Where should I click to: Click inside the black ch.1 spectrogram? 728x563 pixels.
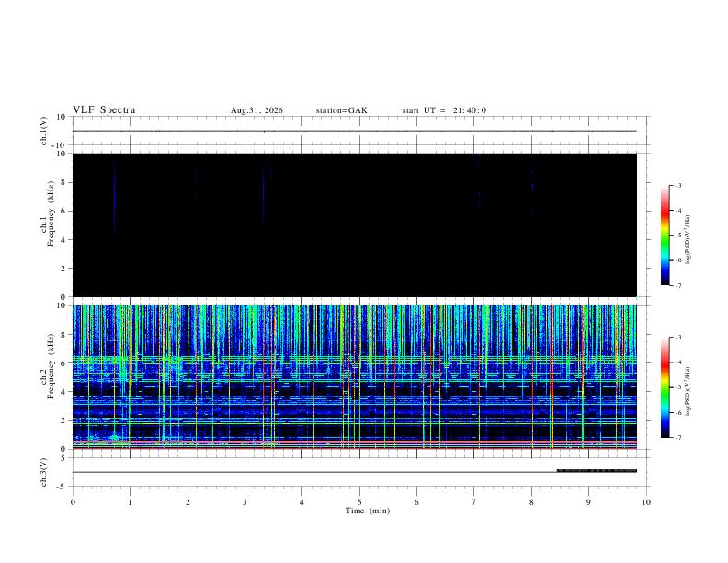[355, 224]
